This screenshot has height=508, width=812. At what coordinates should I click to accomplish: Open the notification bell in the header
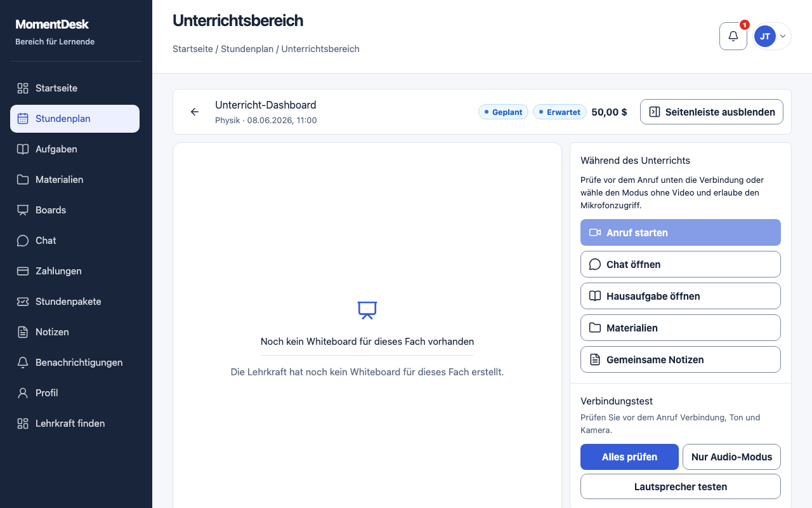pos(733,36)
